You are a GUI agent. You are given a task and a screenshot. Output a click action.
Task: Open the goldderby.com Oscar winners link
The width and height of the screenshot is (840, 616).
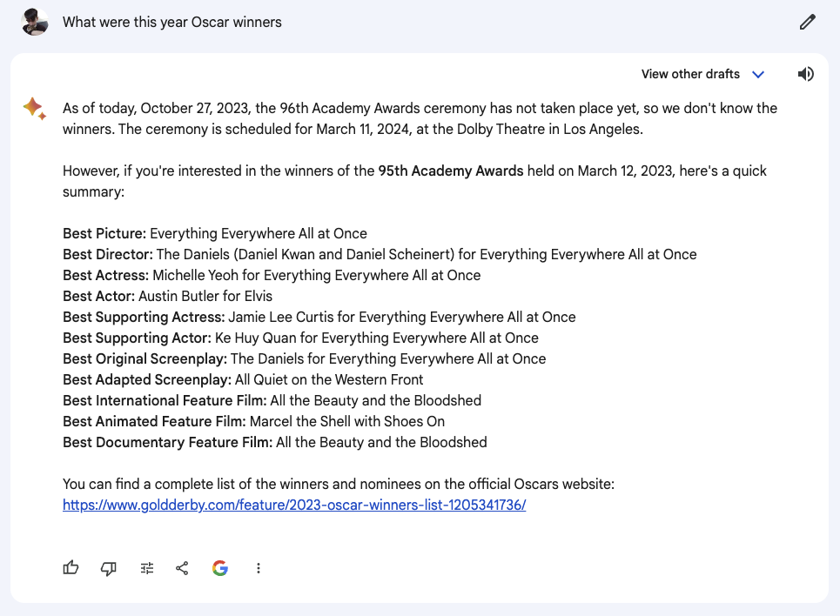tap(294, 505)
